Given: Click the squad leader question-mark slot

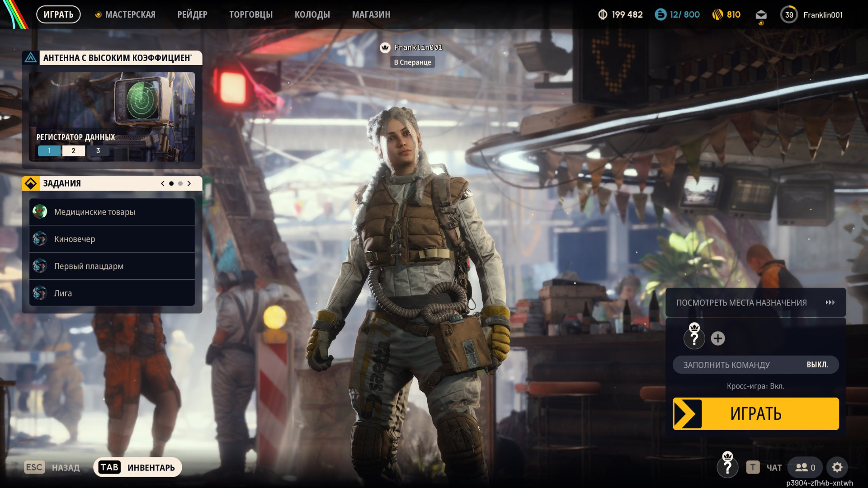Looking at the screenshot, I should [694, 337].
